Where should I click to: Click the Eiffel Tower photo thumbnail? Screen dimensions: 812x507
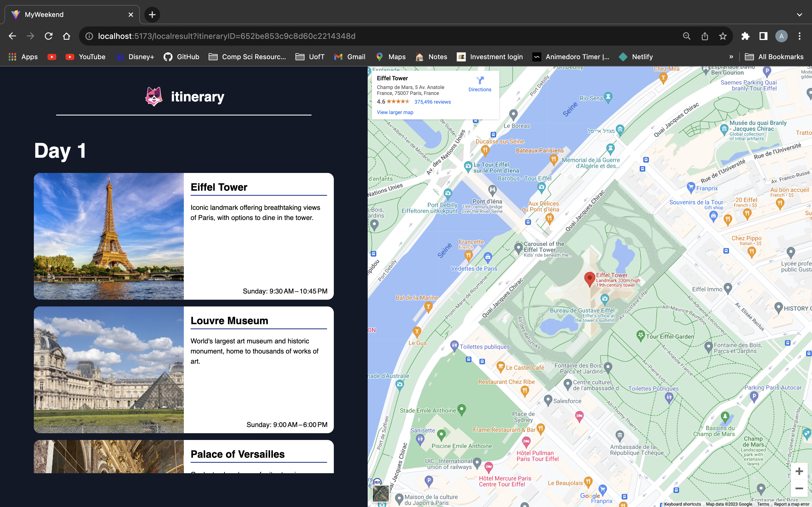point(109,236)
